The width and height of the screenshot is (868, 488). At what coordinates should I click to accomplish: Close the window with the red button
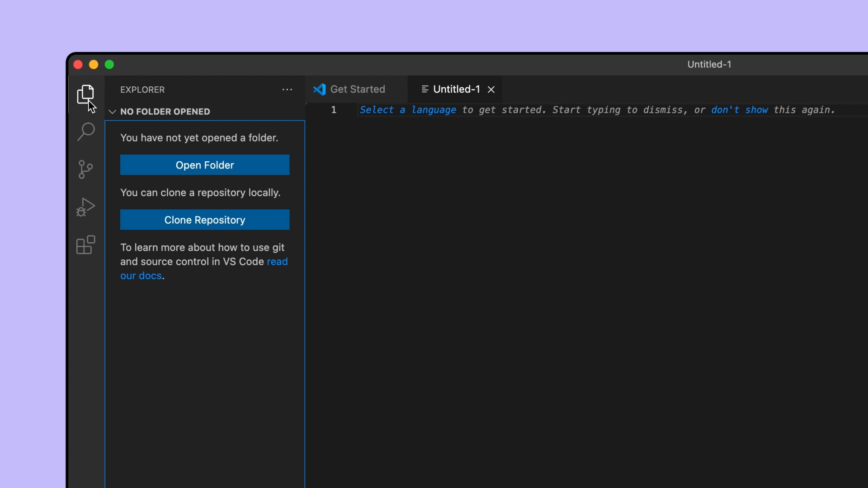78,65
